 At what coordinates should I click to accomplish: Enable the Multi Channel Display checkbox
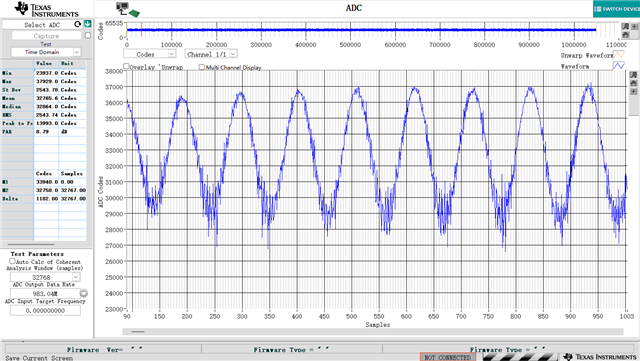[202, 67]
